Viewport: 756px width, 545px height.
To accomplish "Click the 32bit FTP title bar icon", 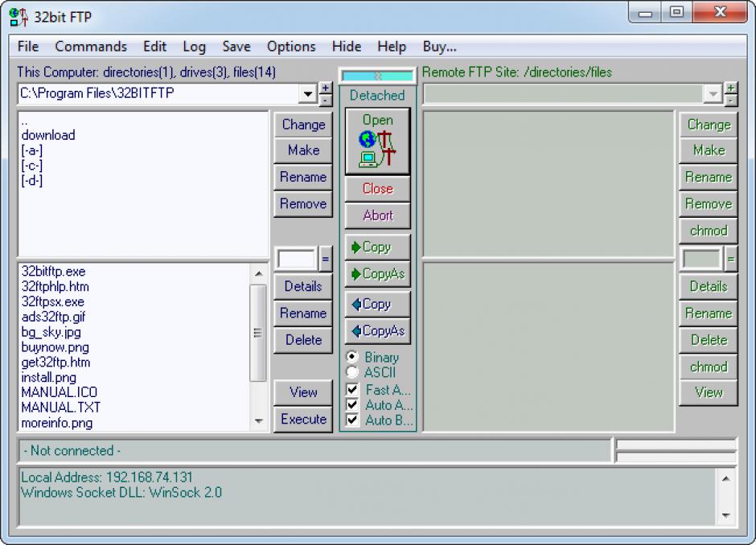I will pos(18,17).
